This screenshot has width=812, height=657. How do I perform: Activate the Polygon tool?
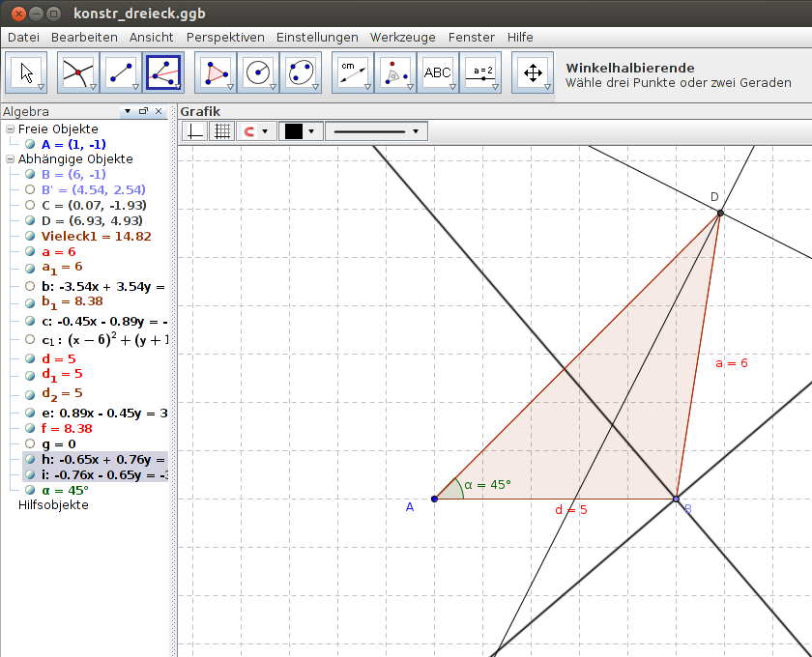[215, 71]
